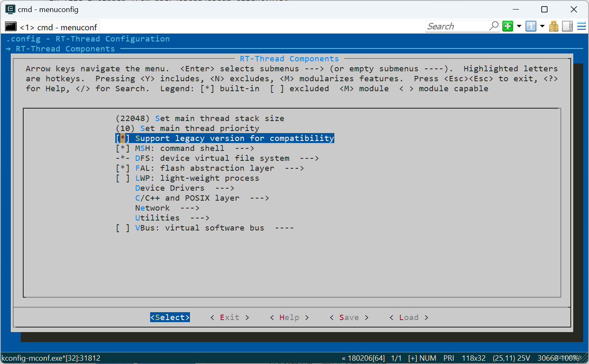Click the 1/1 console counter status

tap(397, 358)
